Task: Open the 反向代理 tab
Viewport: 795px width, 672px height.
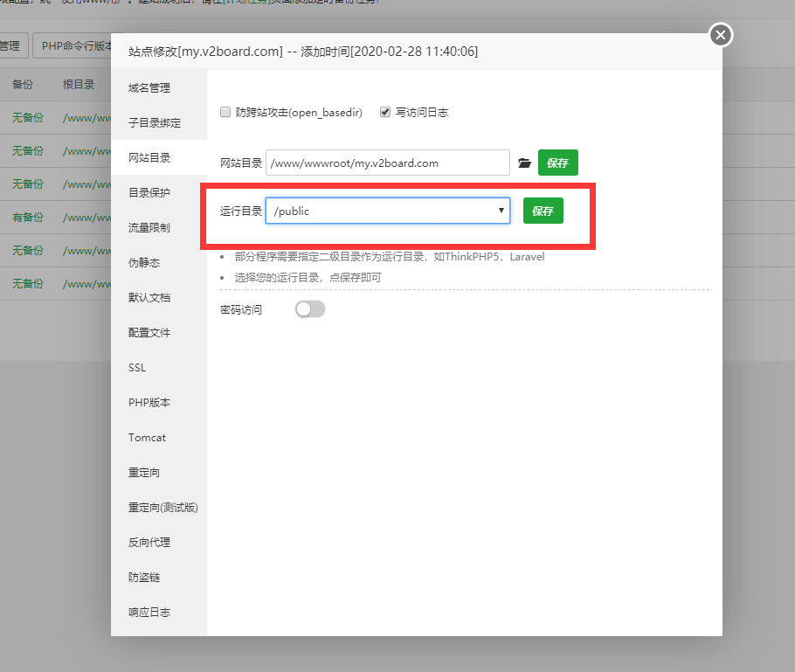Action: [x=149, y=543]
